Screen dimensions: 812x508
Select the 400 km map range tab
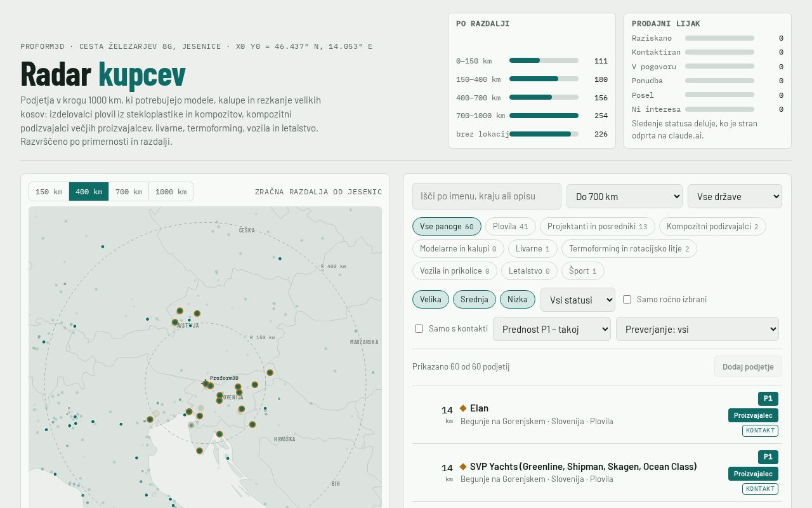click(x=89, y=192)
